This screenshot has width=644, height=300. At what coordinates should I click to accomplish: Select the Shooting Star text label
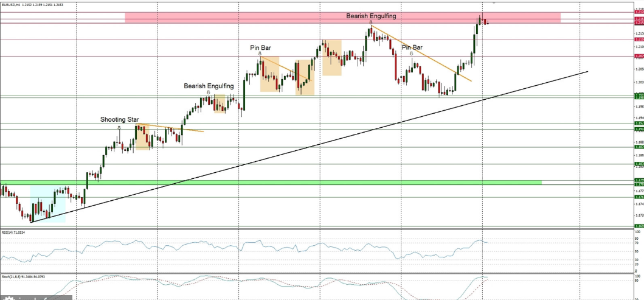tap(119, 120)
